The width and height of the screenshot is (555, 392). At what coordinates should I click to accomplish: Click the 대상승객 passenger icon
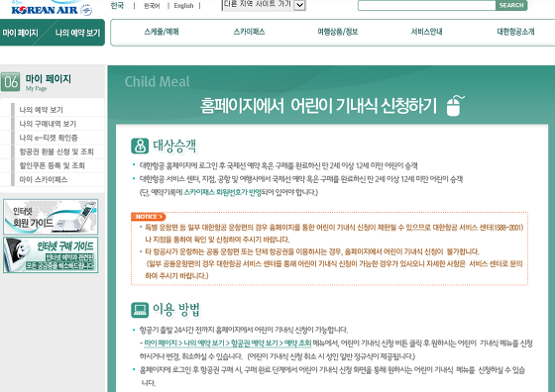tap(140, 146)
